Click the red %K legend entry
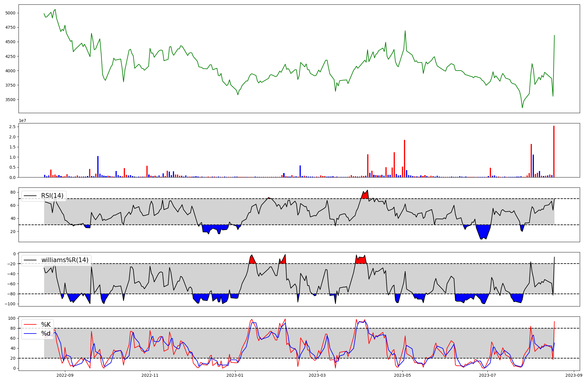Screen dimensions: 588x382 (x=46, y=325)
